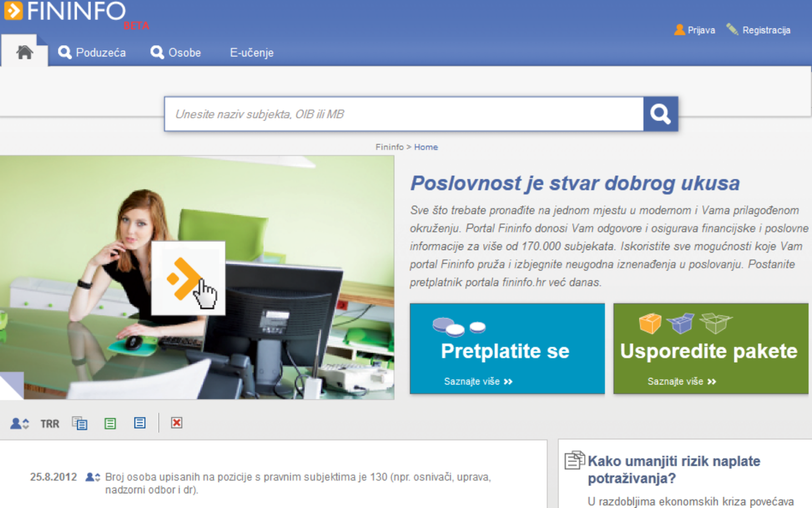Screen dimensions: 812x508
Task: Click the overlapping documents filter icon
Action: (80, 423)
